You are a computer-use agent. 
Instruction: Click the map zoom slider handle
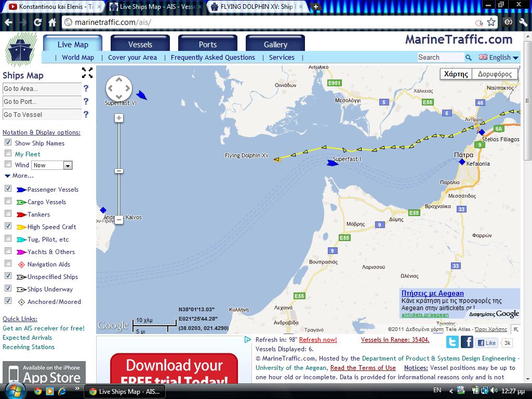(119, 170)
